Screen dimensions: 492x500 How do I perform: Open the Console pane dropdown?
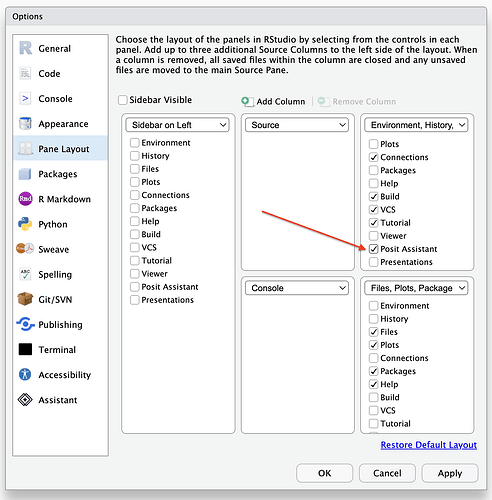coord(297,288)
